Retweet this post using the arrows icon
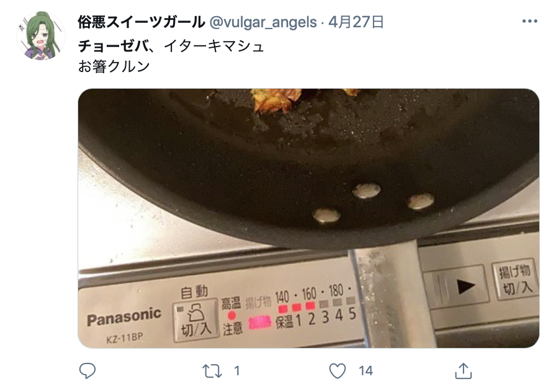 click(212, 371)
